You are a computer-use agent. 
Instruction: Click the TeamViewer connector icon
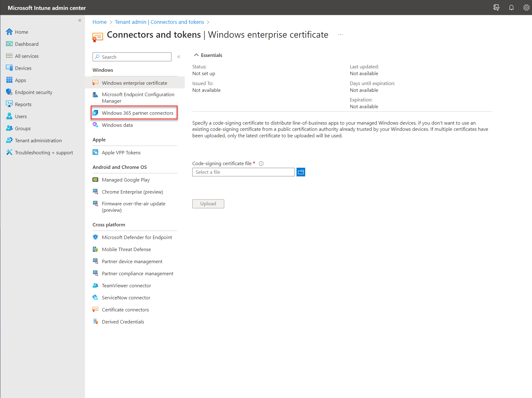(x=95, y=285)
